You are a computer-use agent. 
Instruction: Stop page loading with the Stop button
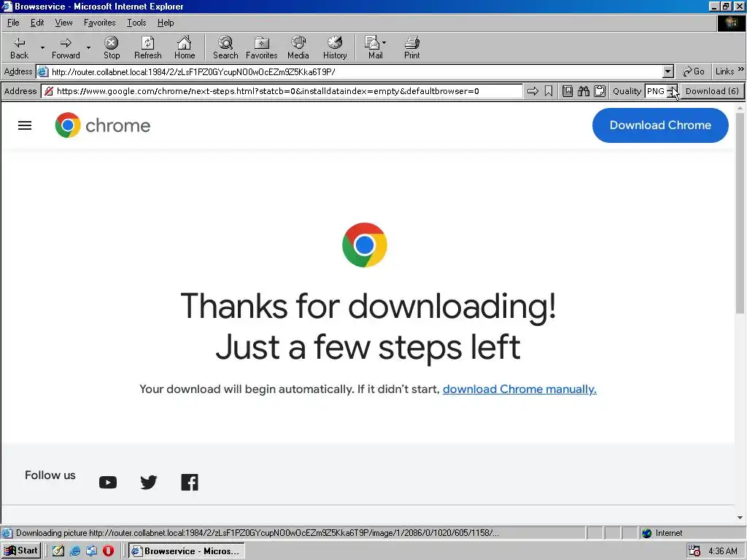pos(112,47)
